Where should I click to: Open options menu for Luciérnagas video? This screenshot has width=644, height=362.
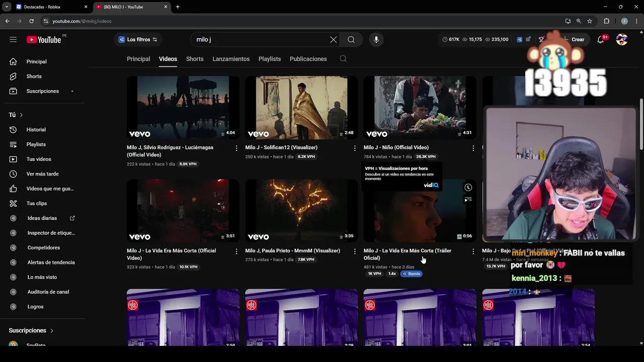point(236,148)
